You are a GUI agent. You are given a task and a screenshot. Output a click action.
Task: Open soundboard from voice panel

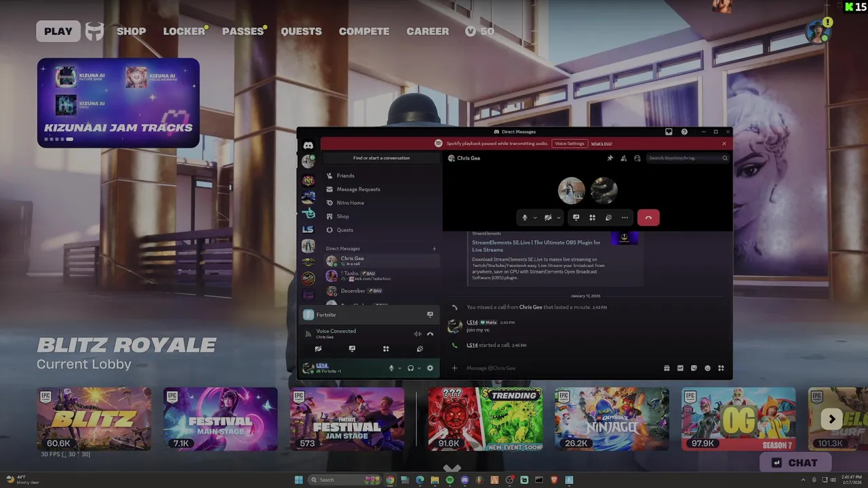point(420,349)
